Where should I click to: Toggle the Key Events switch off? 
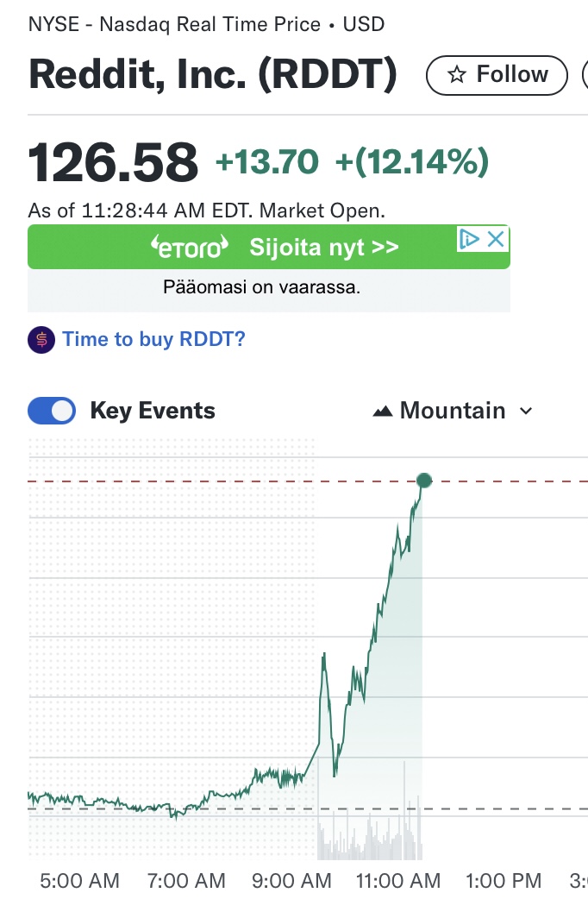click(52, 411)
